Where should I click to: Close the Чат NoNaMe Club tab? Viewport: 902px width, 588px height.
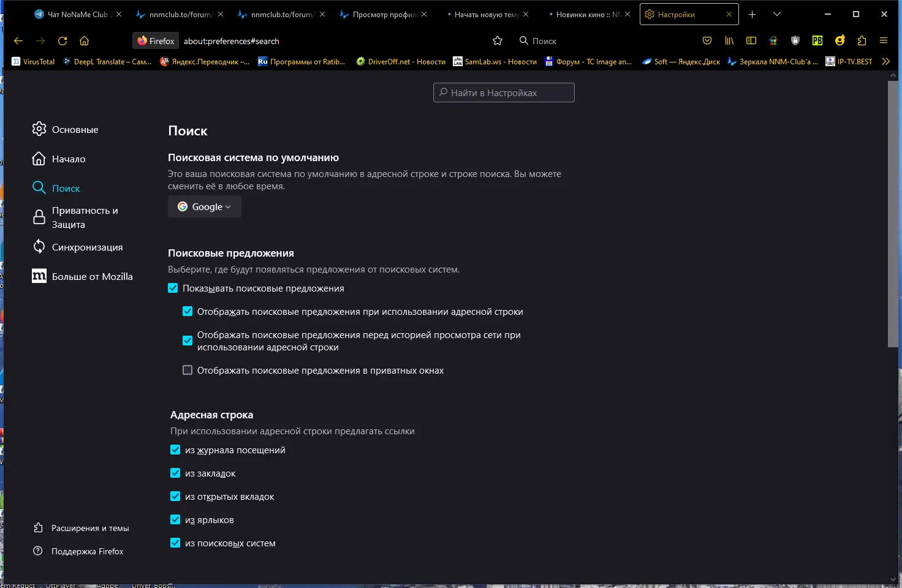click(x=119, y=14)
